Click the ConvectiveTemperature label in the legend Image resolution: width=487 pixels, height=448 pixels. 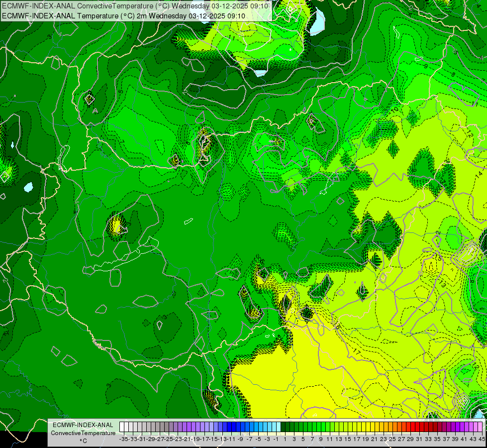click(x=83, y=433)
